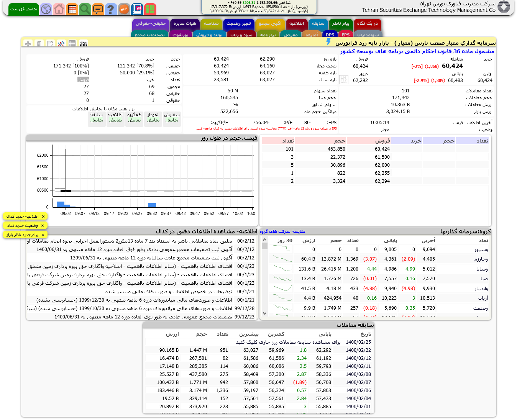
Task: Dismiss the پیام جدید ناظر بازار notification
Action: coord(43,235)
